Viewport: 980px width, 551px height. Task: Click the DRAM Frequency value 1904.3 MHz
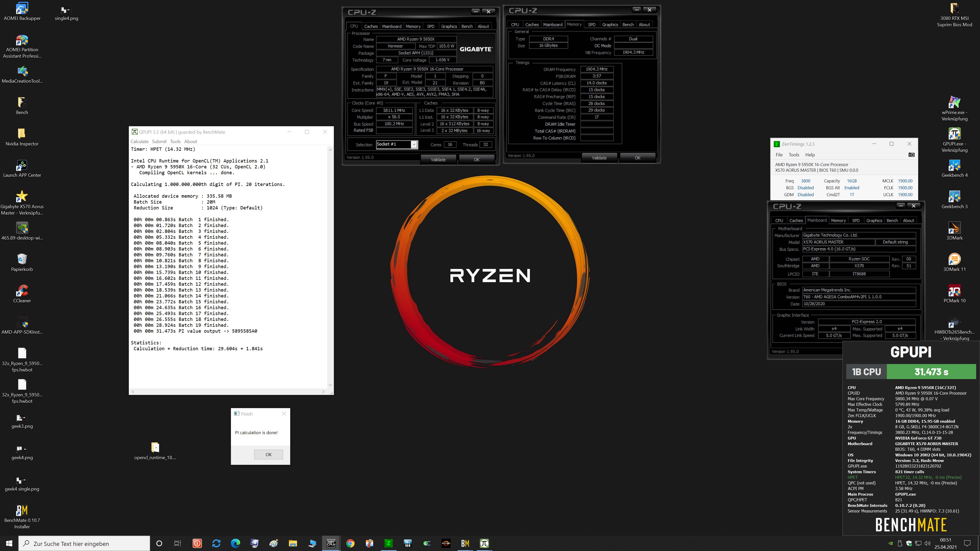pos(596,69)
